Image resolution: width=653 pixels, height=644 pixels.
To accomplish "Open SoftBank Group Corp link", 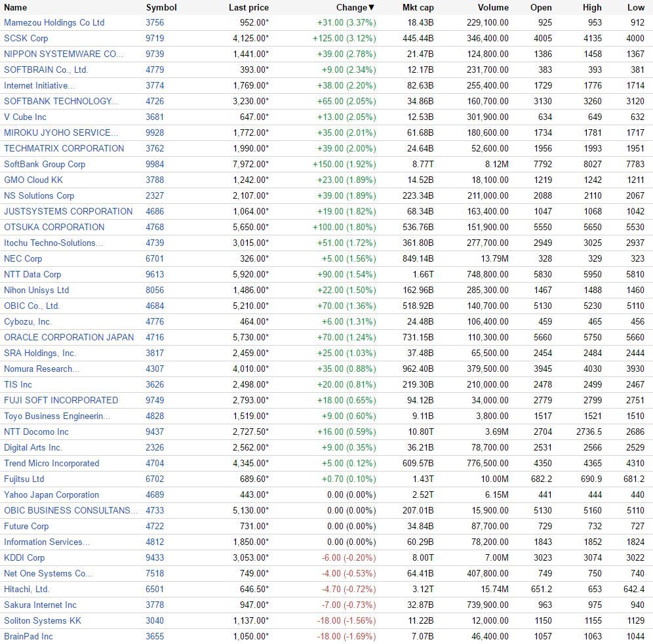I will pyautogui.click(x=45, y=164).
